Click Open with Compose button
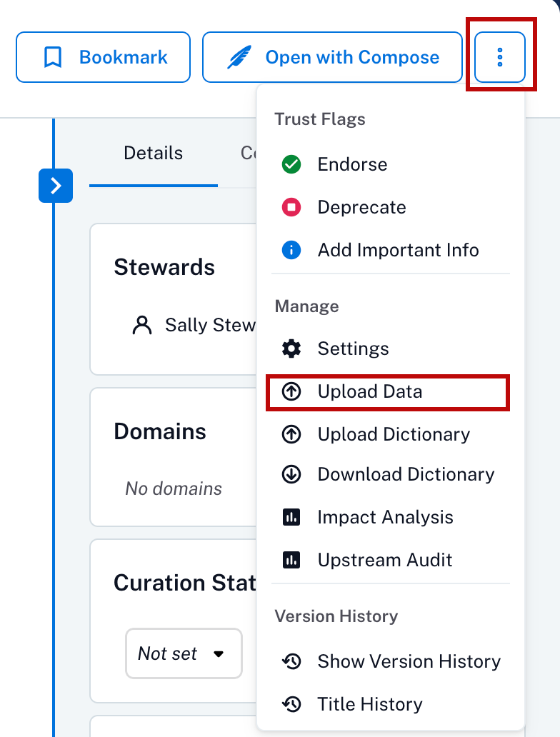The image size is (560, 737). pyautogui.click(x=332, y=57)
